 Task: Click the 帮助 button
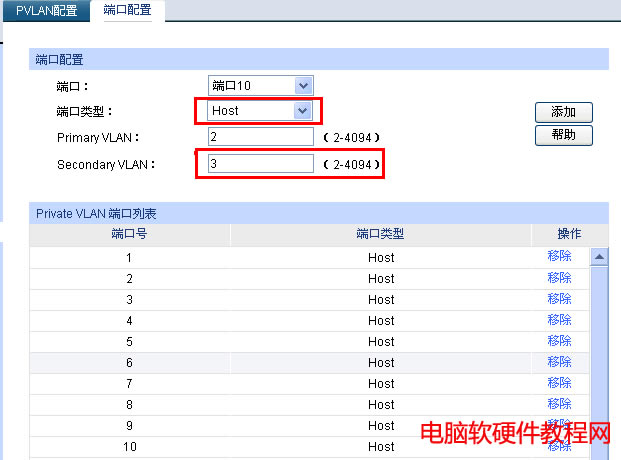pyautogui.click(x=564, y=135)
